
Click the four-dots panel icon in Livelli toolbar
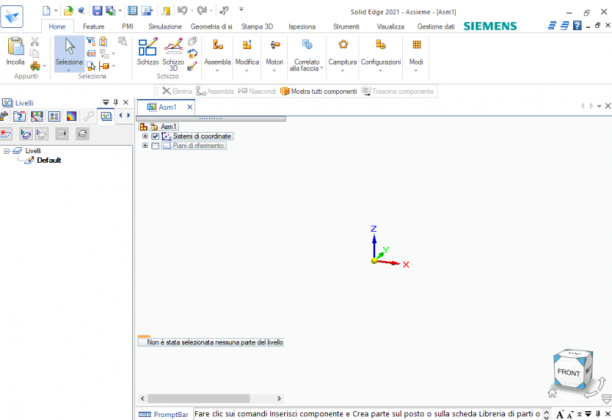(x=54, y=116)
